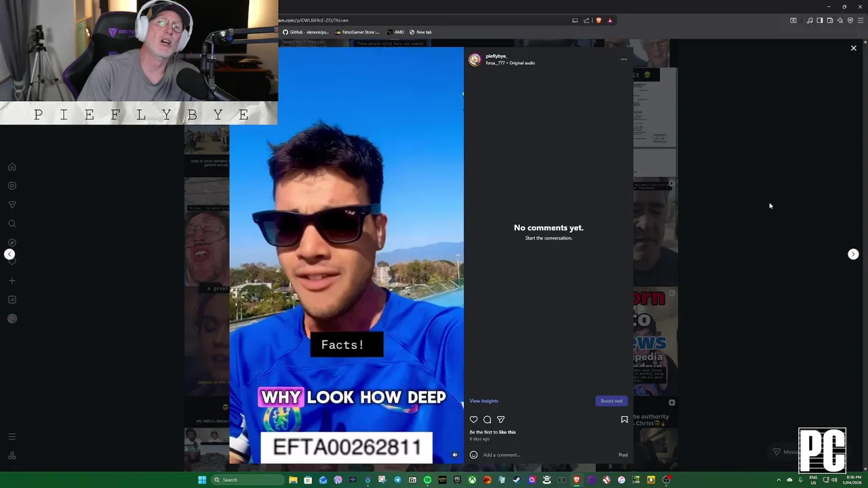Open the FatsoGamer Store bookmark

(x=357, y=32)
